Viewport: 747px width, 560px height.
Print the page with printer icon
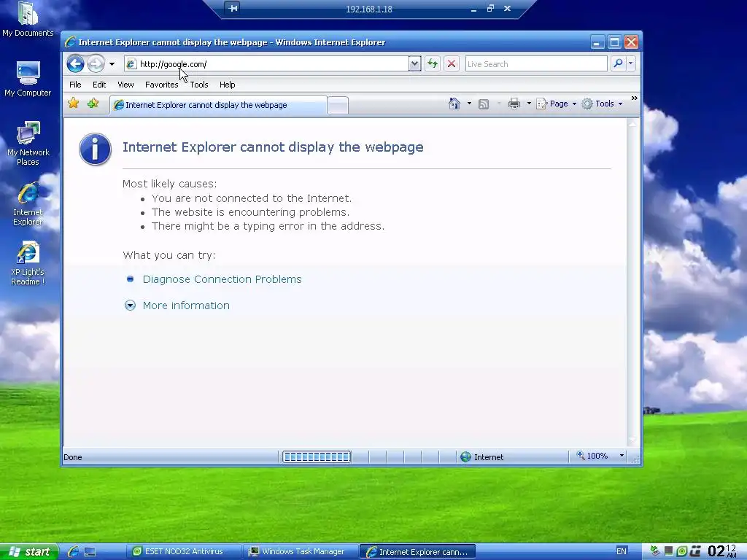[x=514, y=104]
